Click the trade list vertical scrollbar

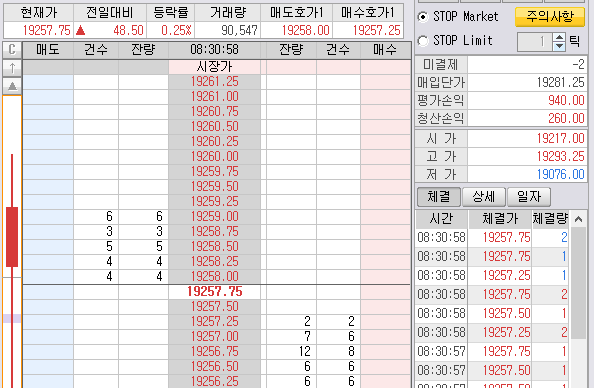578,283
